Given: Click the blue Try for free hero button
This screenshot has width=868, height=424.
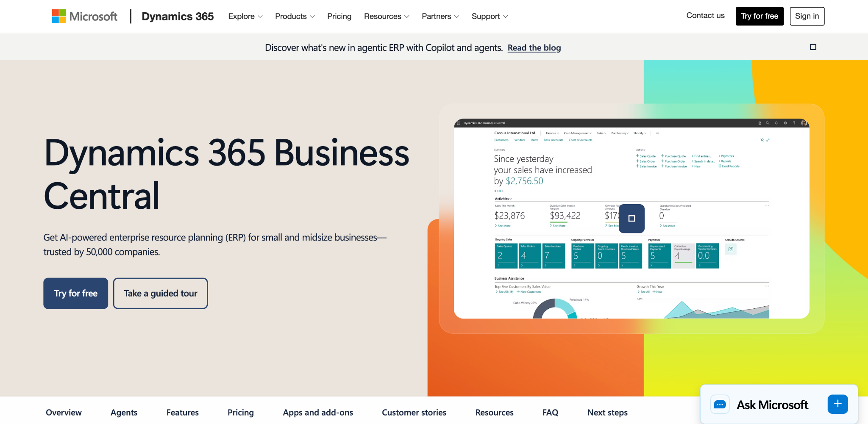Looking at the screenshot, I should (x=76, y=293).
